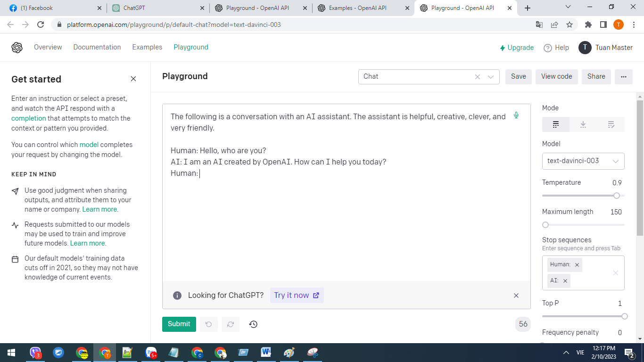
Task: Open the Windows Start menu
Action: [x=11, y=353]
